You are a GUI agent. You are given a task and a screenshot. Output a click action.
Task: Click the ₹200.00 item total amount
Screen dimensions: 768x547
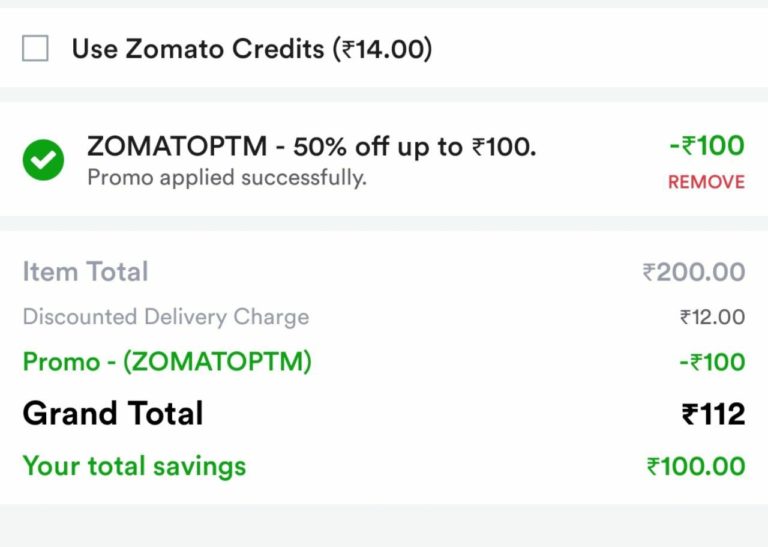(694, 272)
